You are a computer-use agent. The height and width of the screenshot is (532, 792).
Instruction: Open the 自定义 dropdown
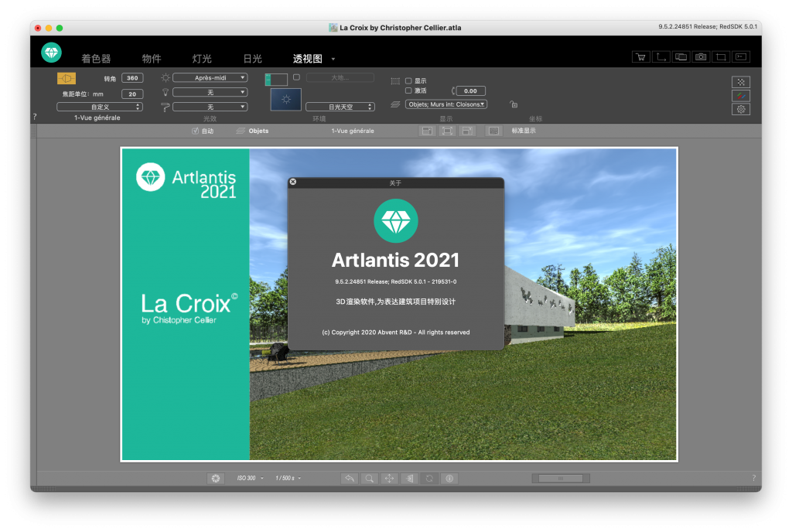click(x=100, y=107)
